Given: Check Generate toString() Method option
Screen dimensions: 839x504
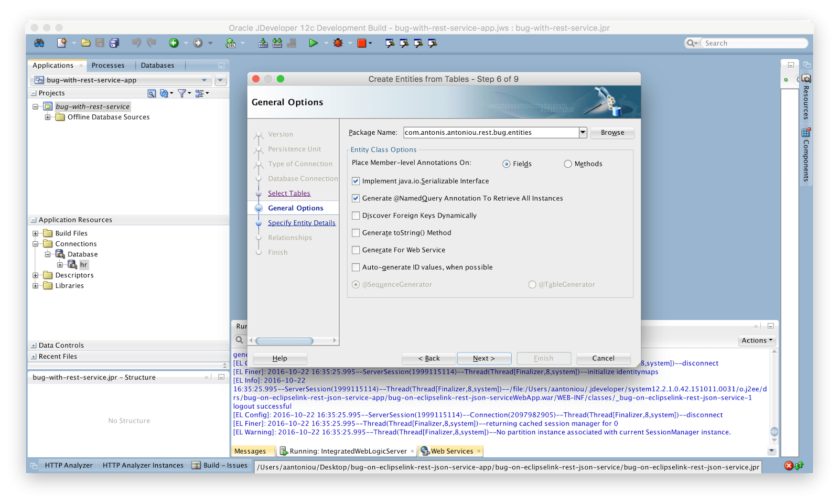Looking at the screenshot, I should pyautogui.click(x=356, y=233).
